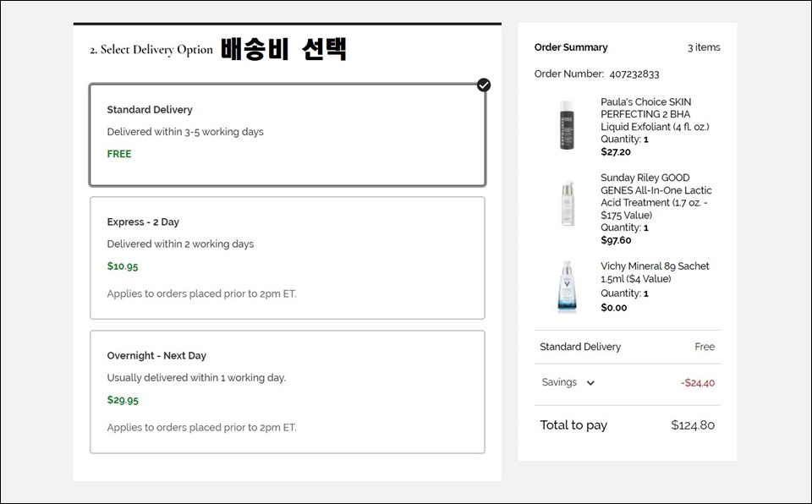Click Paula's Choice SKIN PERFECTING product name
Screen dimensions: 812x504
point(655,114)
